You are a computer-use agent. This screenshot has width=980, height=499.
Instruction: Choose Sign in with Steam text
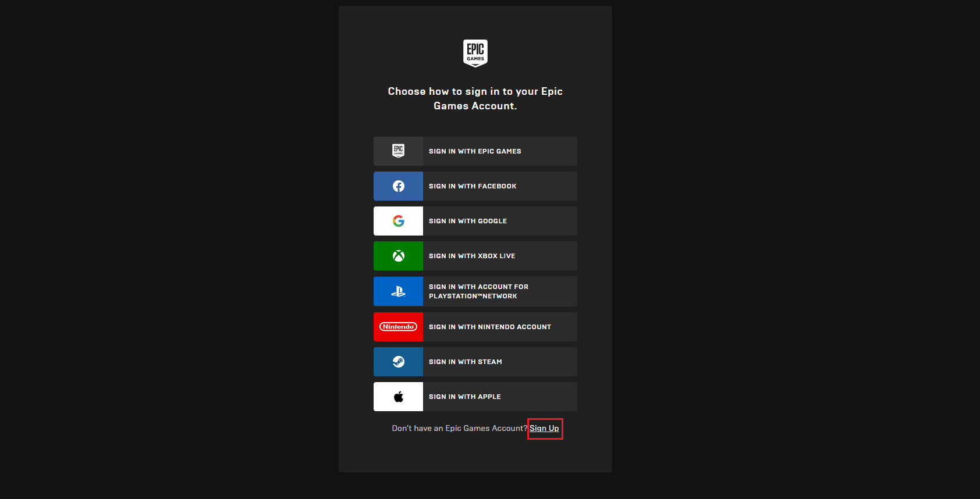coord(466,362)
